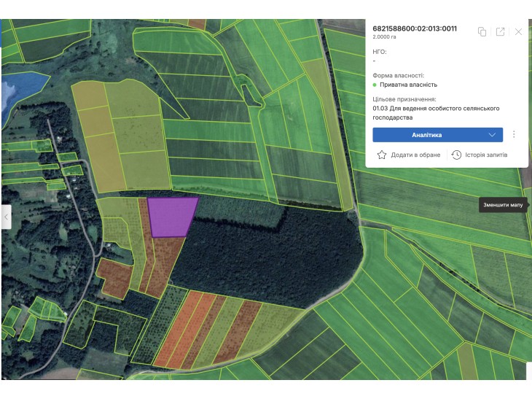Open the three-dot more options menu
The width and height of the screenshot is (532, 399).
[514, 134]
